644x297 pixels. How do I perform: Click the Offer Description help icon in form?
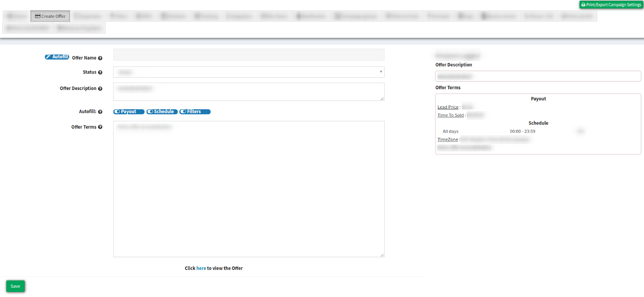[x=100, y=89]
